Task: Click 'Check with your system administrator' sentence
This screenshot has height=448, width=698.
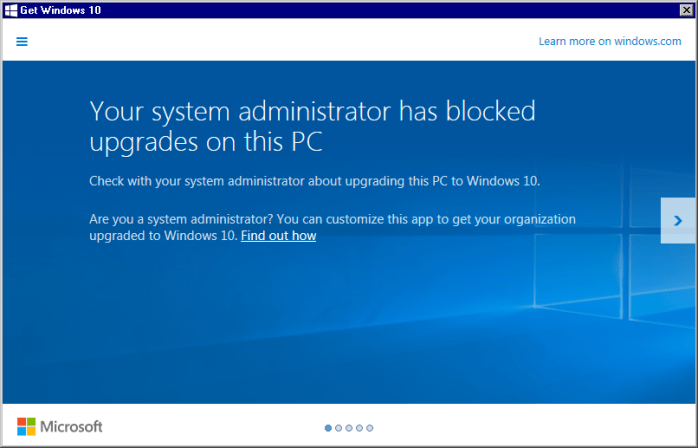Action: coord(315,181)
